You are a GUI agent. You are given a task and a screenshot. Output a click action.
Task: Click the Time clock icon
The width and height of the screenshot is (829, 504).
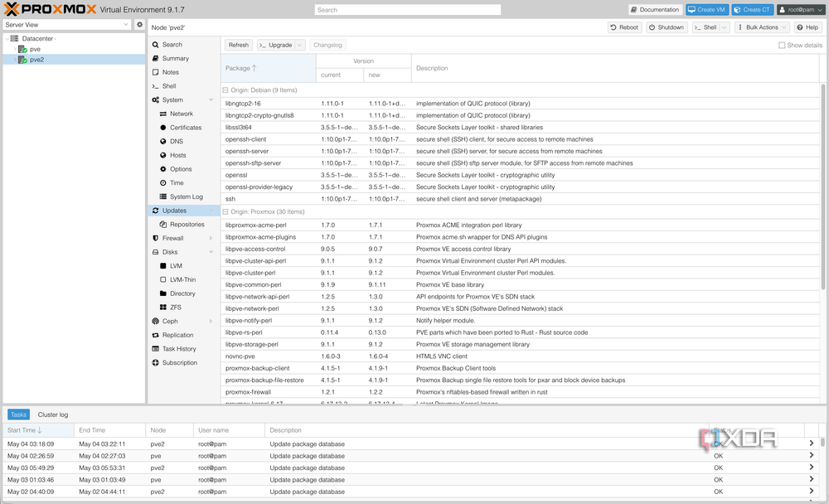click(x=162, y=182)
